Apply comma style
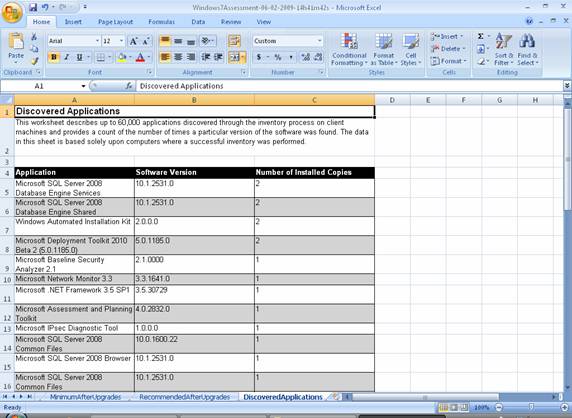Screen dimensions: 572x418 pyautogui.click(x=291, y=57)
